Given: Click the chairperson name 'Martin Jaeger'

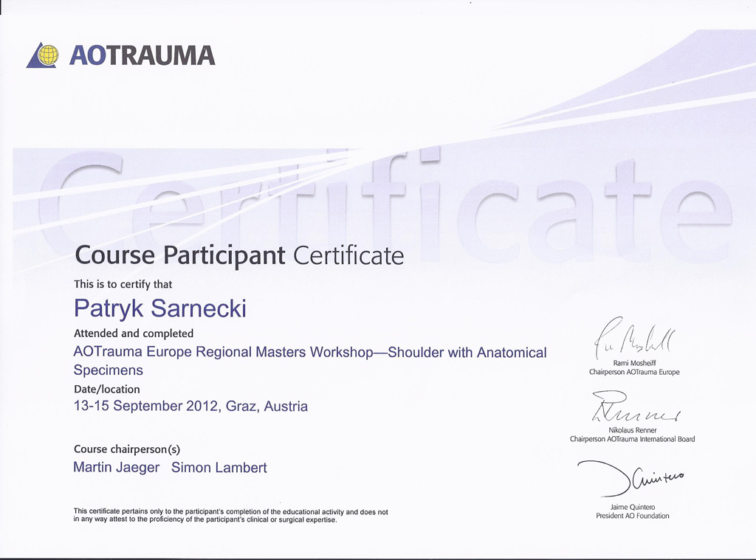Looking at the screenshot, I should click(x=116, y=468).
